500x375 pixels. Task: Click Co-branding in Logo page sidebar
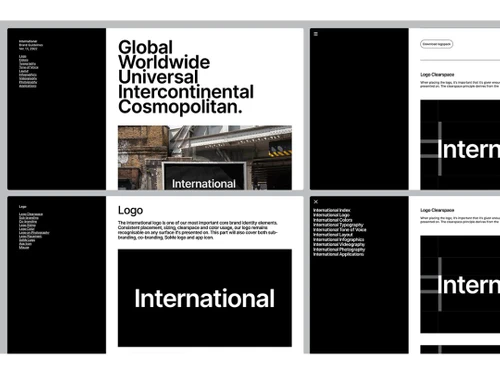28,222
